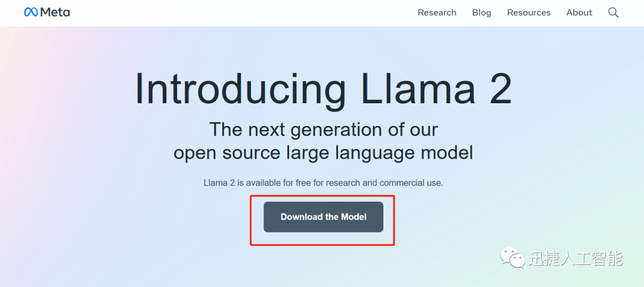Click the Meta infinity logo icon
The image size is (644, 287).
pos(31,13)
